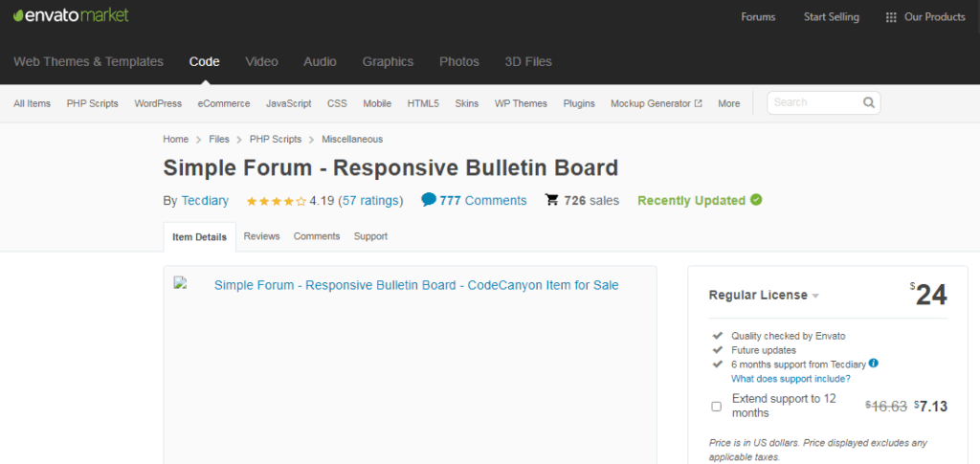The width and height of the screenshot is (980, 464).
Task: Click the search magnifier icon
Action: [x=868, y=102]
